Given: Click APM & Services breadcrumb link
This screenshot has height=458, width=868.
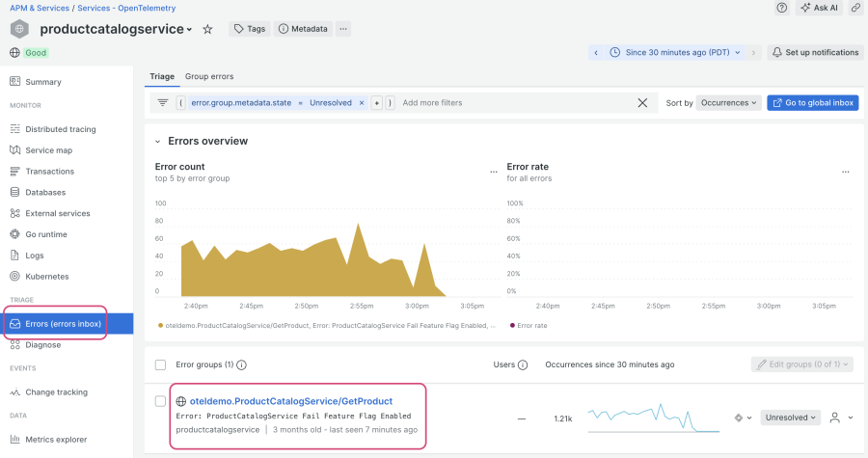Looking at the screenshot, I should point(40,8).
